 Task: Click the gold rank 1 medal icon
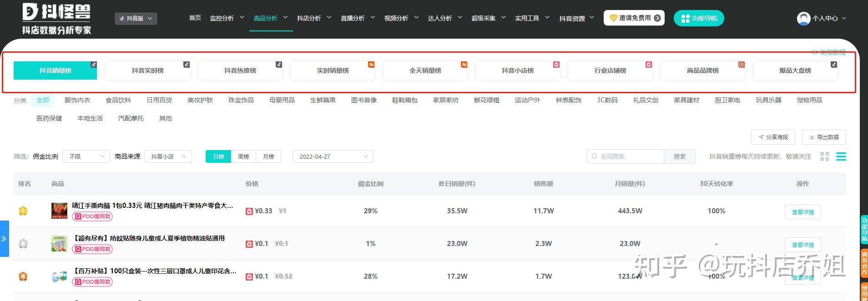coord(23,211)
